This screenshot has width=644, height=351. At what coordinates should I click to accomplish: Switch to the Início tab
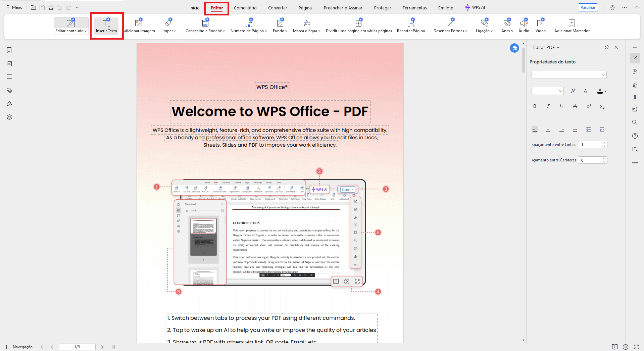194,8
